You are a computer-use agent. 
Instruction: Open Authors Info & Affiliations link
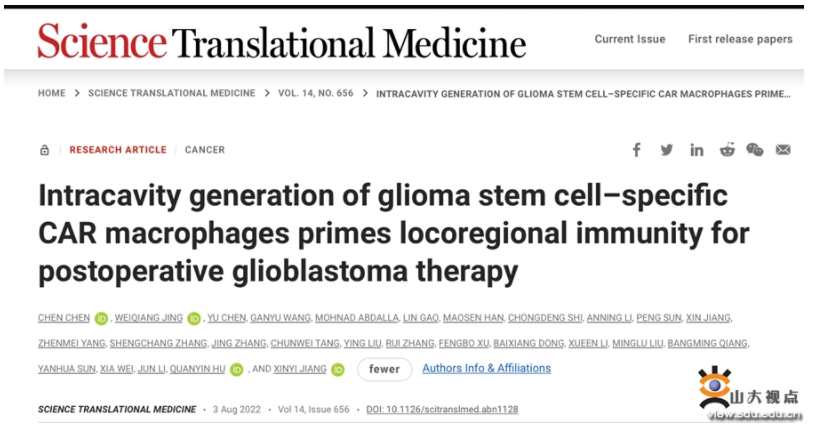pyautogui.click(x=486, y=368)
